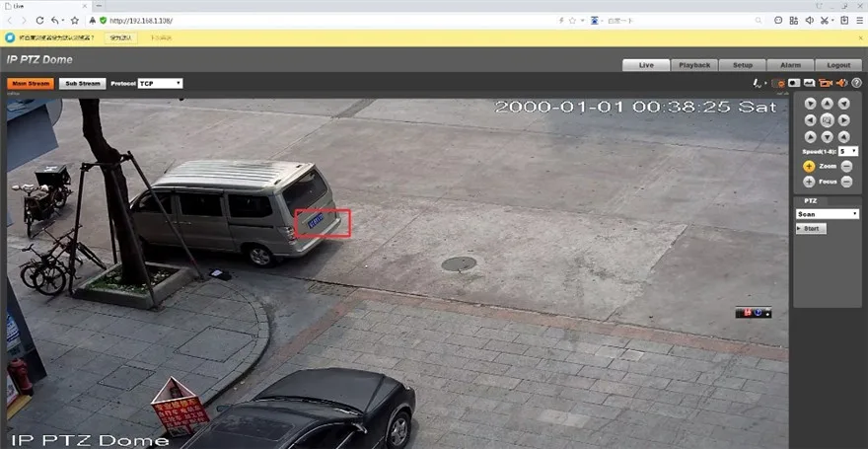The width and height of the screenshot is (868, 449).
Task: Open the Speed(1-8) dropdown
Action: point(848,151)
